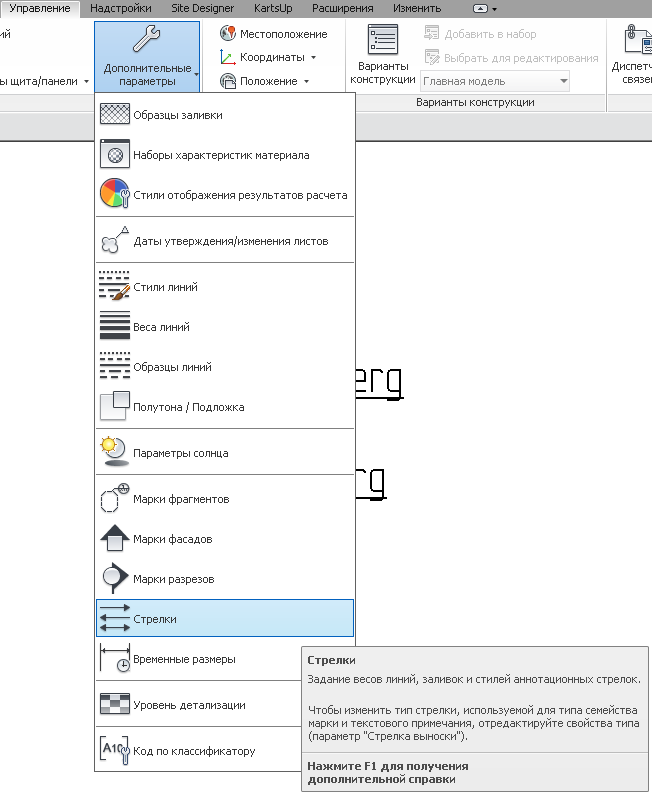The image size is (652, 794).
Task: Open Образцы линий dashed icon
Action: click(115, 366)
